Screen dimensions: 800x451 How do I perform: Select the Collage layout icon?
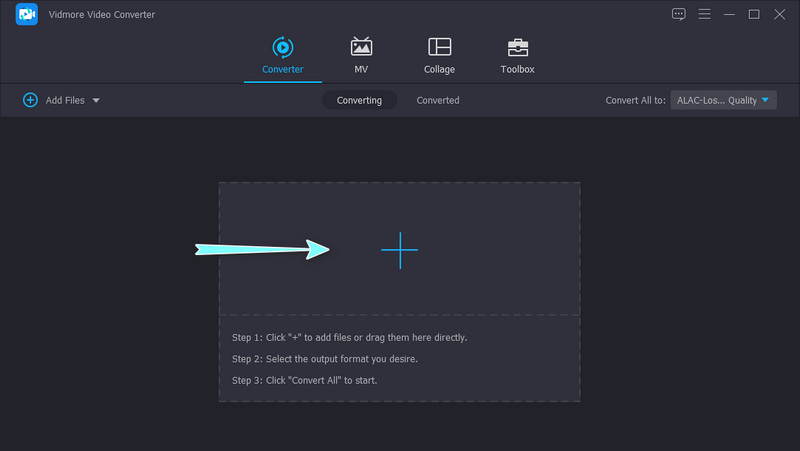tap(439, 47)
